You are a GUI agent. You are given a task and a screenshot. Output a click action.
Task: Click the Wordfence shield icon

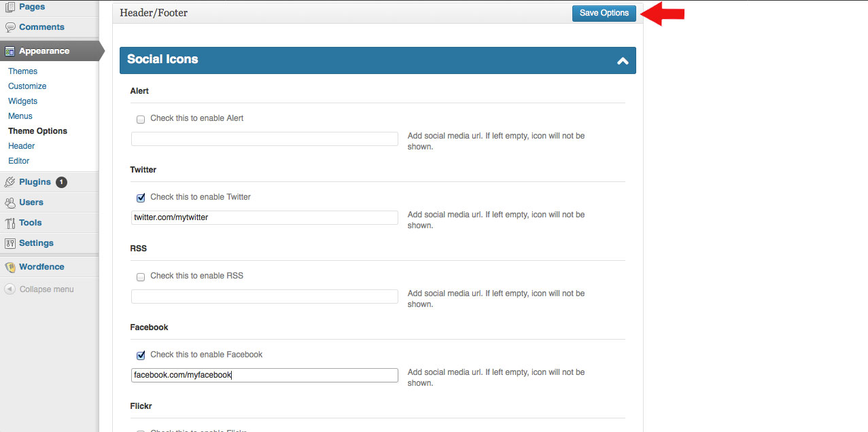tap(10, 267)
